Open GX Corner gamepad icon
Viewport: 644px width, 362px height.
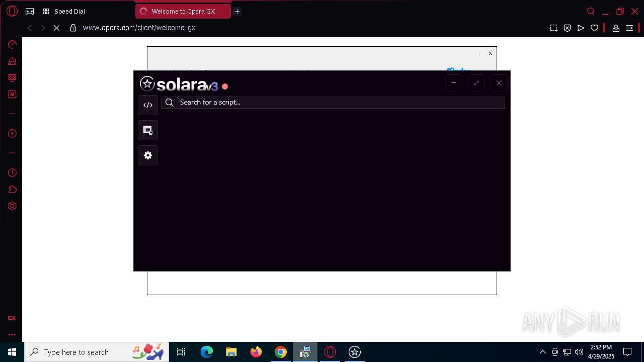pos(30,11)
